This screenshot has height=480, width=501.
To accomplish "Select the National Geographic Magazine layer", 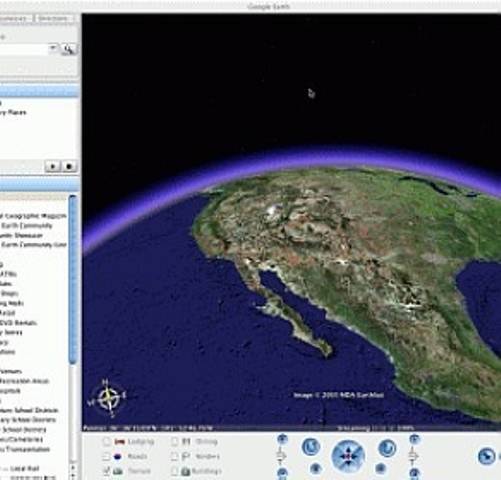I will [33, 216].
